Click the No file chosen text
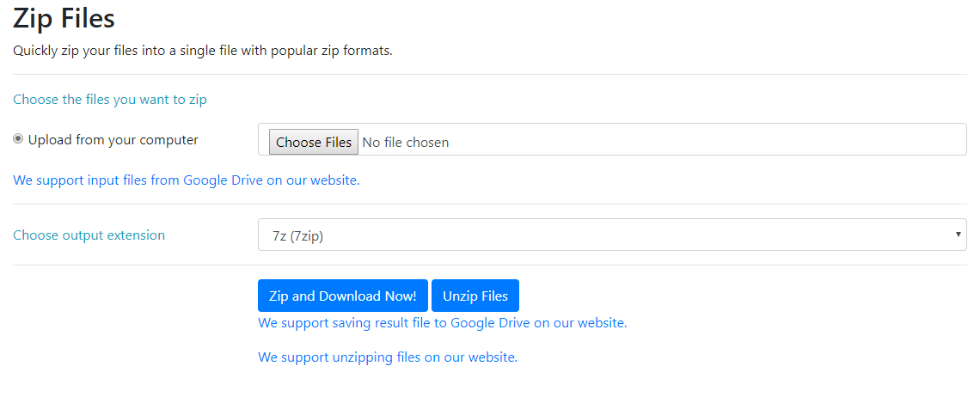The height and width of the screenshot is (415, 980). tap(405, 142)
